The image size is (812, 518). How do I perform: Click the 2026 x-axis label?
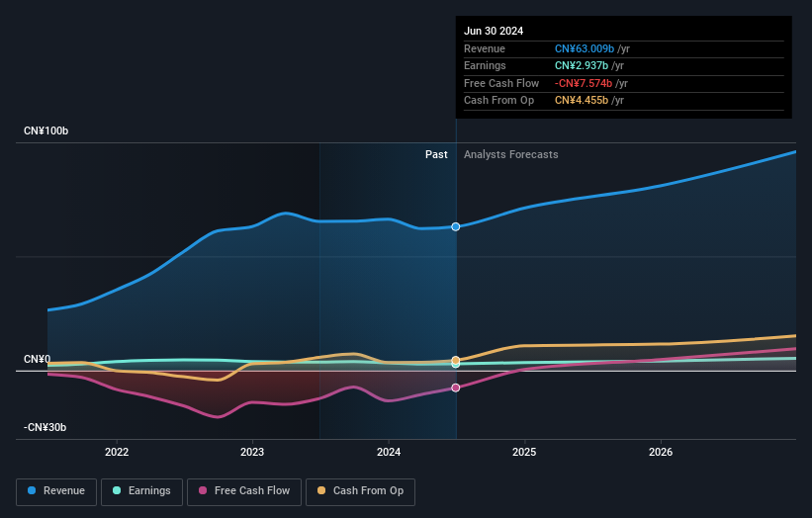click(x=661, y=452)
